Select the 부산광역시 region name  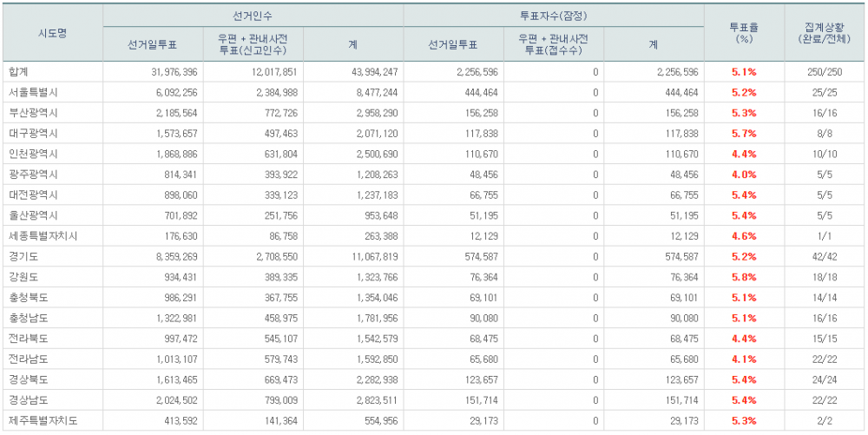pos(31,113)
